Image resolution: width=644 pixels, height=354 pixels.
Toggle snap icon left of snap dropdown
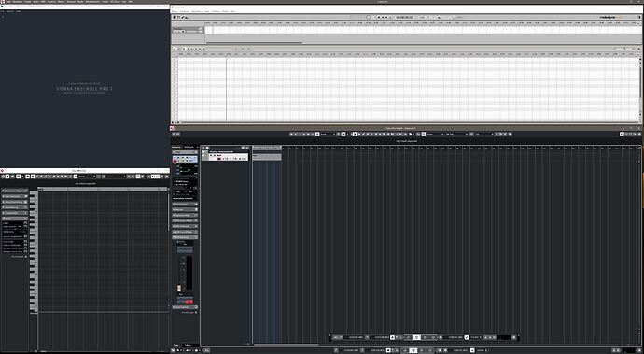pos(423,135)
